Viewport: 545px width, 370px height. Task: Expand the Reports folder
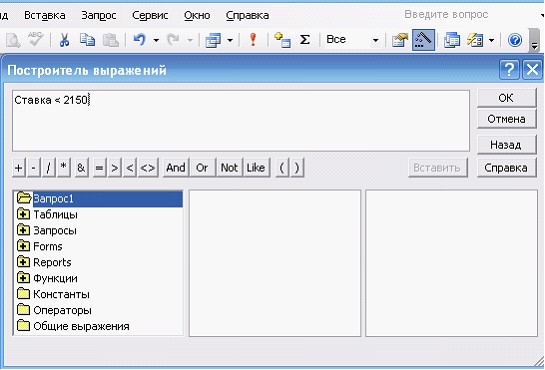point(23,262)
